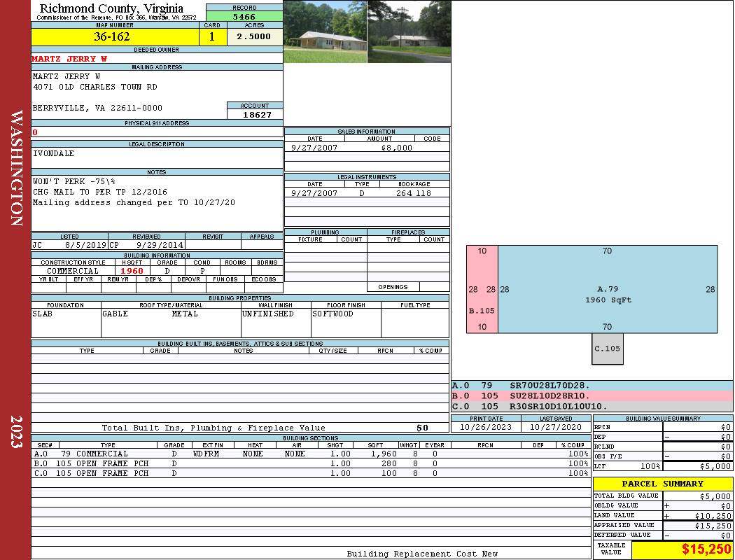Select building section row B.0 OPEN FRAME PCH
Viewport: 735px width, 560px height.
[x=311, y=463]
